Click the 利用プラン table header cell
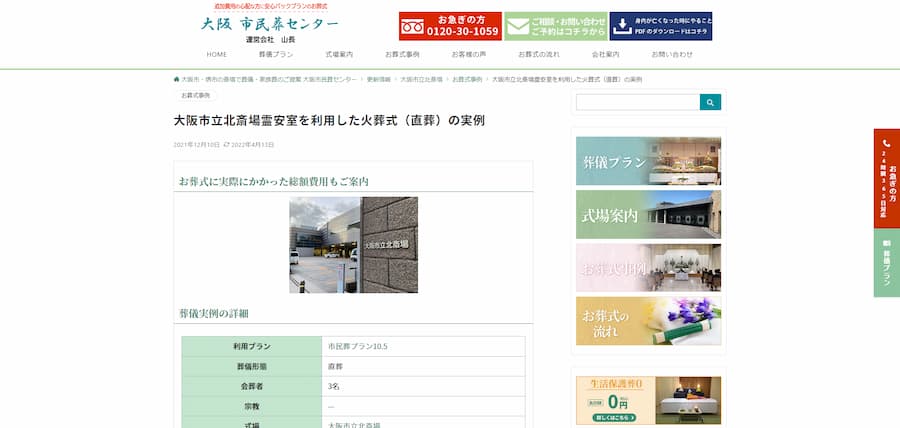 point(252,347)
